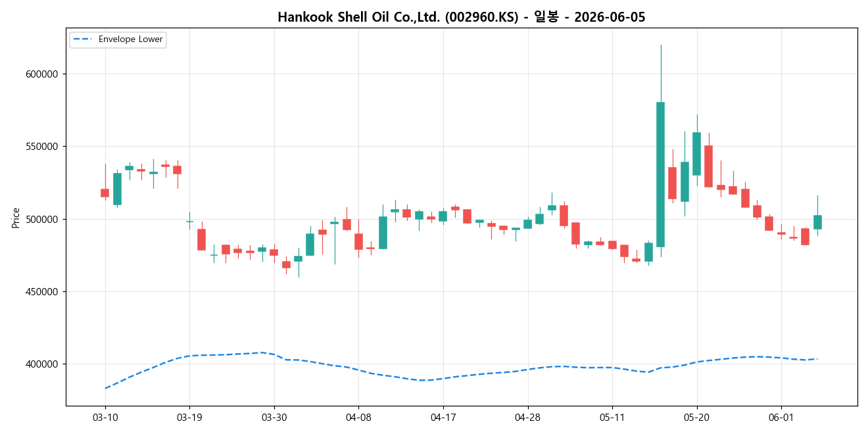
Task: Click the tallest green candle reaching 580000
Action: coord(660,174)
